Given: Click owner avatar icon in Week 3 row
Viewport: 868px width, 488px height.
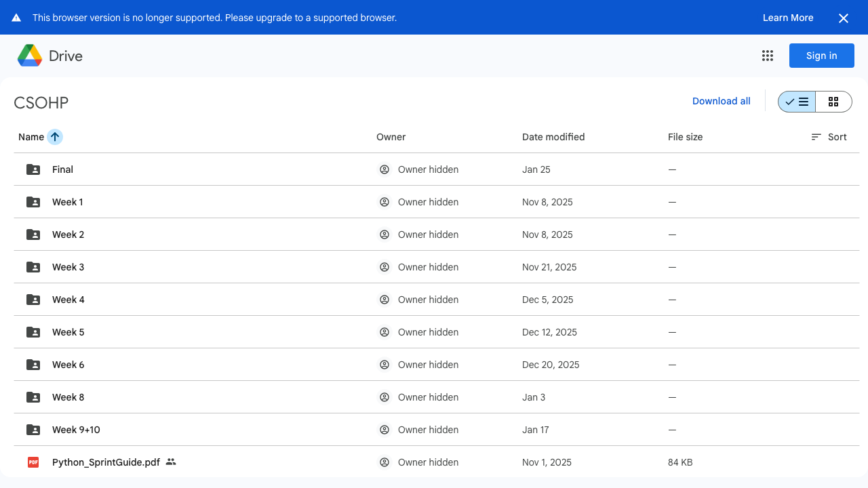Looking at the screenshot, I should pos(384,267).
